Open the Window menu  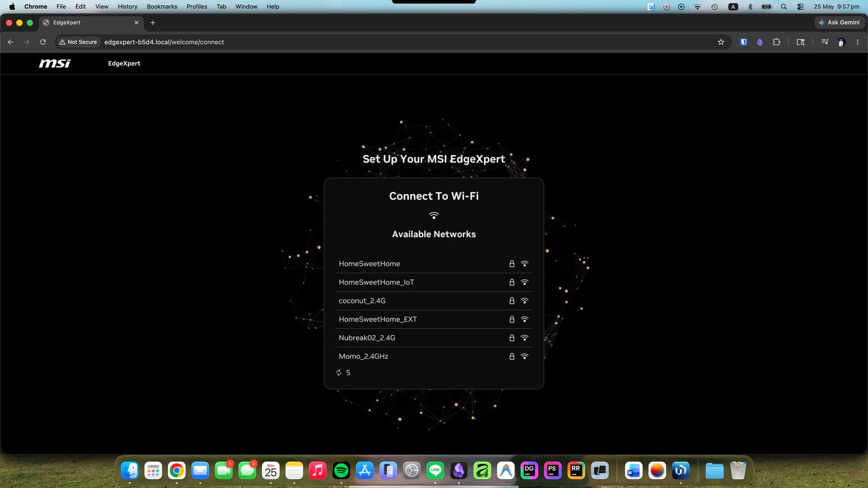coord(246,7)
